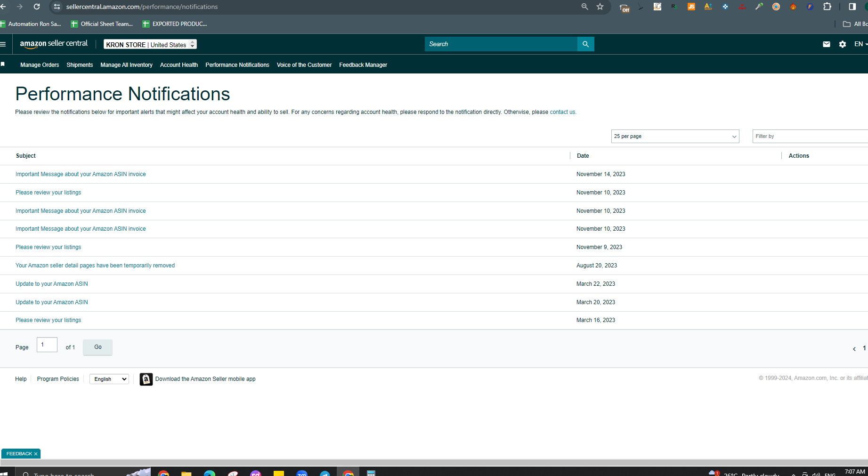868x476 pixels.
Task: Click the browser forward arrow
Action: point(20,7)
